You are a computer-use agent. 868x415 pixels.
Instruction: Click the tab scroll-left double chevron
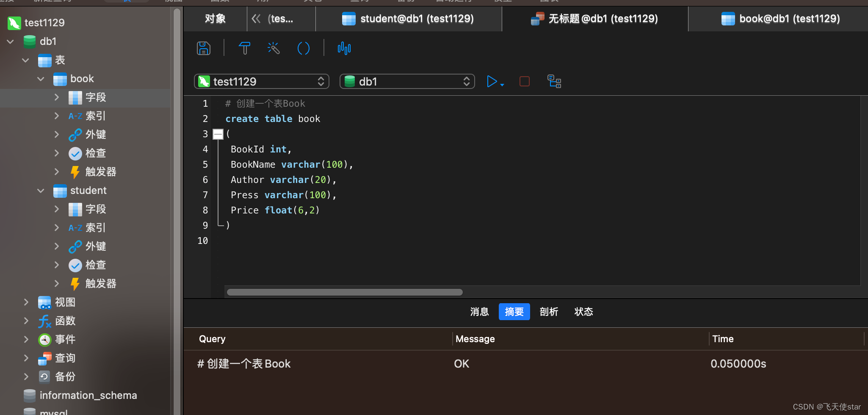256,19
